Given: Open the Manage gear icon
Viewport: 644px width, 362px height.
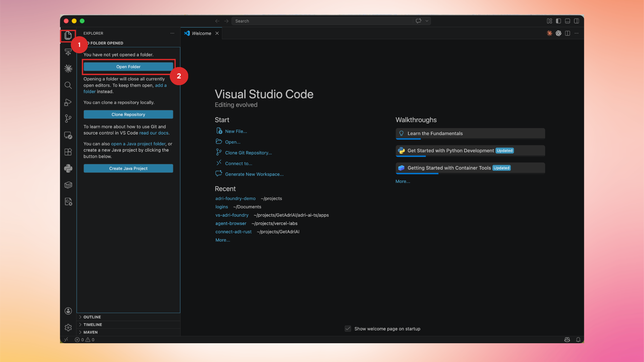Looking at the screenshot, I should point(68,327).
